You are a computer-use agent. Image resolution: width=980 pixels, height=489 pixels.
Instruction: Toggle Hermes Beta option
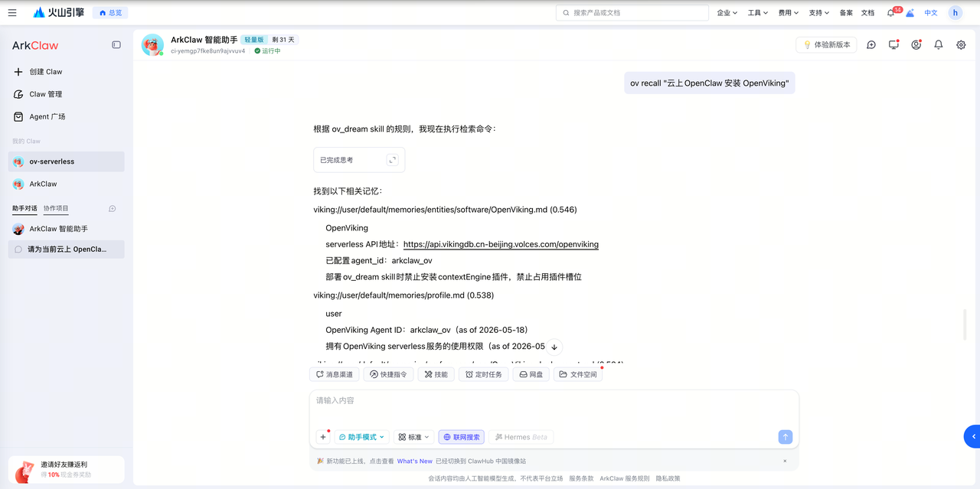(x=521, y=437)
